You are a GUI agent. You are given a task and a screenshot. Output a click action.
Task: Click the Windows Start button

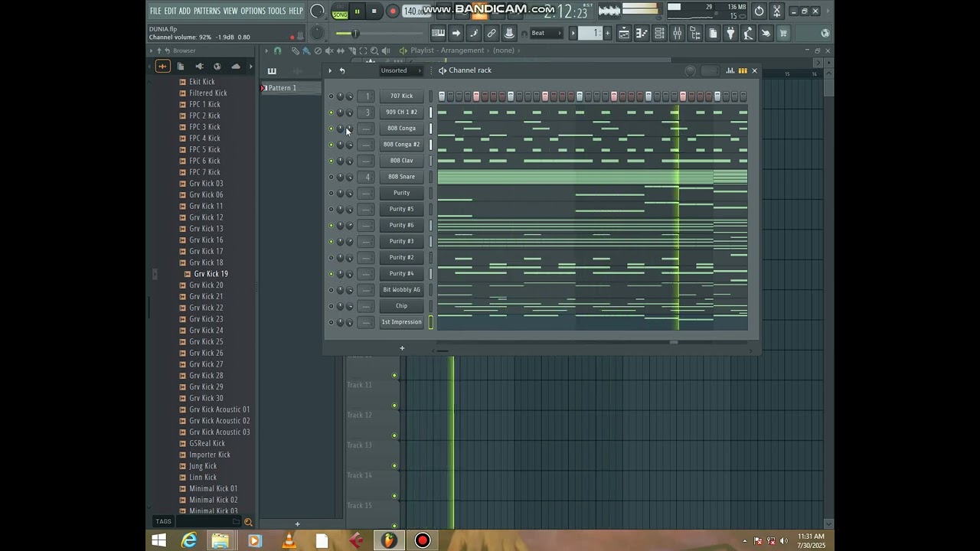click(x=158, y=541)
